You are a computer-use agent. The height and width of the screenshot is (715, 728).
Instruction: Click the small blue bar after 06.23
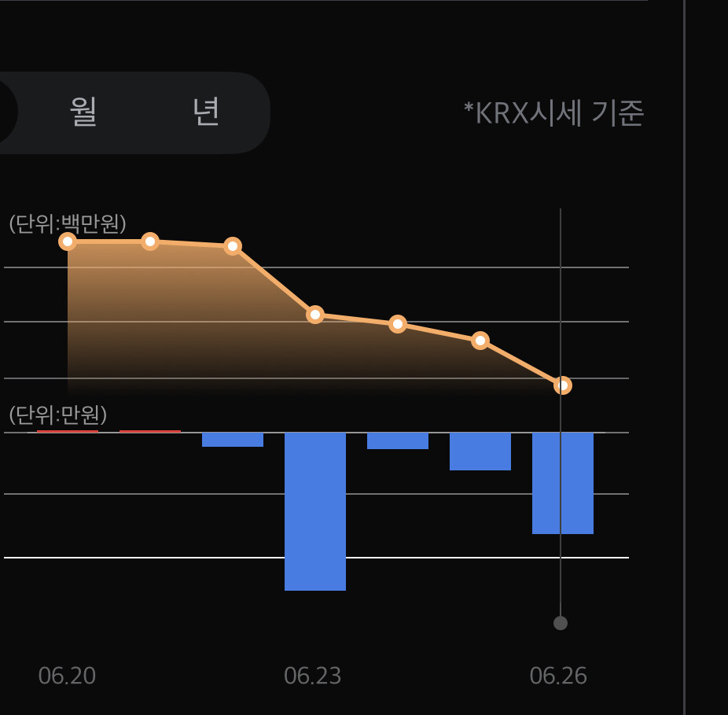398,441
